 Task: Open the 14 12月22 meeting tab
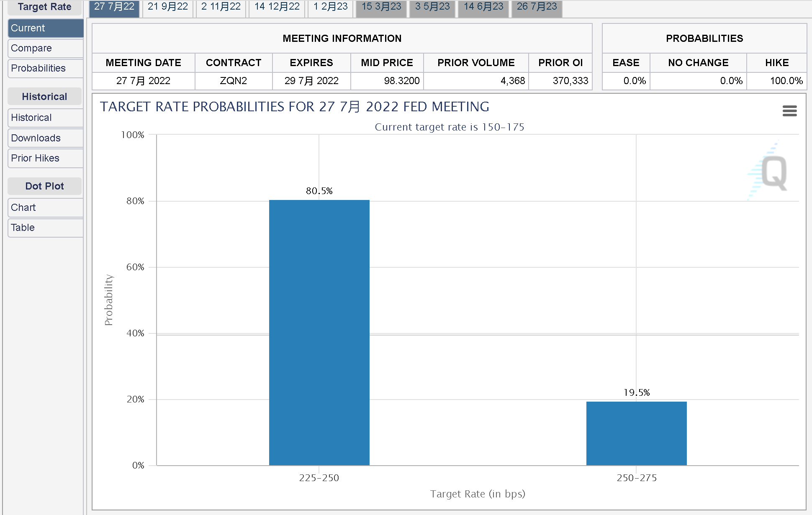[277, 8]
